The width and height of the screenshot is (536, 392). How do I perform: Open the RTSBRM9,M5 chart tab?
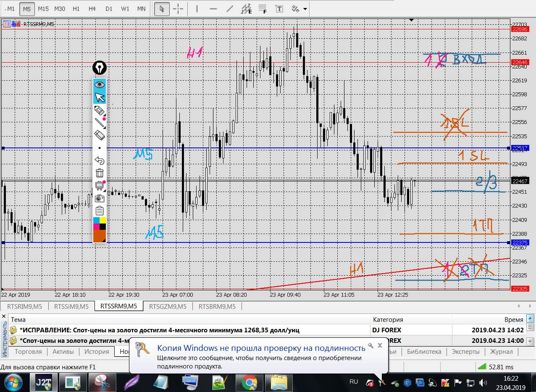[x=217, y=306]
